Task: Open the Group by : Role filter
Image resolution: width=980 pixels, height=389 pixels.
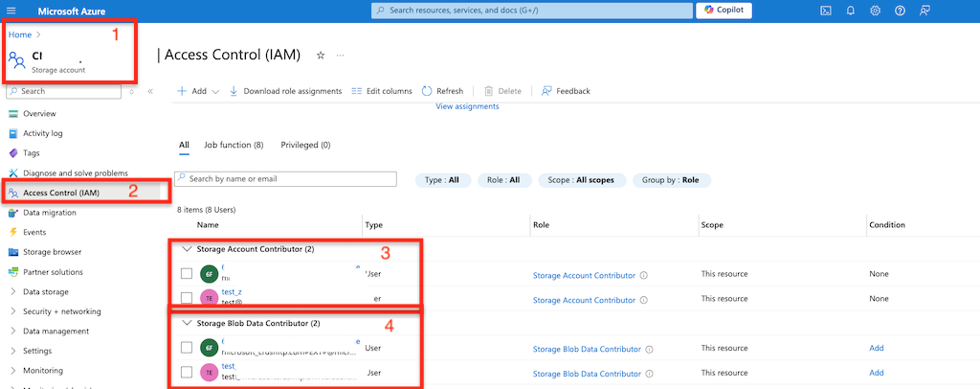Action: pyautogui.click(x=672, y=180)
